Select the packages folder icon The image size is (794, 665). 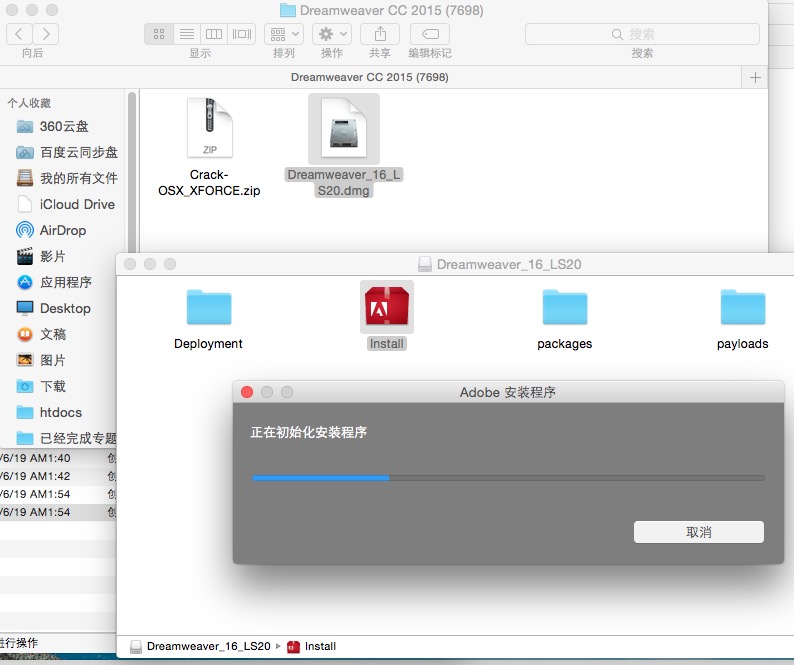(x=565, y=307)
